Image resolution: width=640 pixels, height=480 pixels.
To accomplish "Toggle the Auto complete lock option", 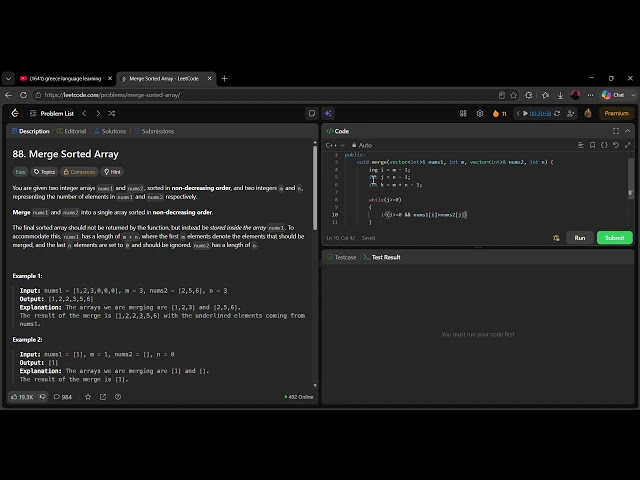I will tap(362, 145).
